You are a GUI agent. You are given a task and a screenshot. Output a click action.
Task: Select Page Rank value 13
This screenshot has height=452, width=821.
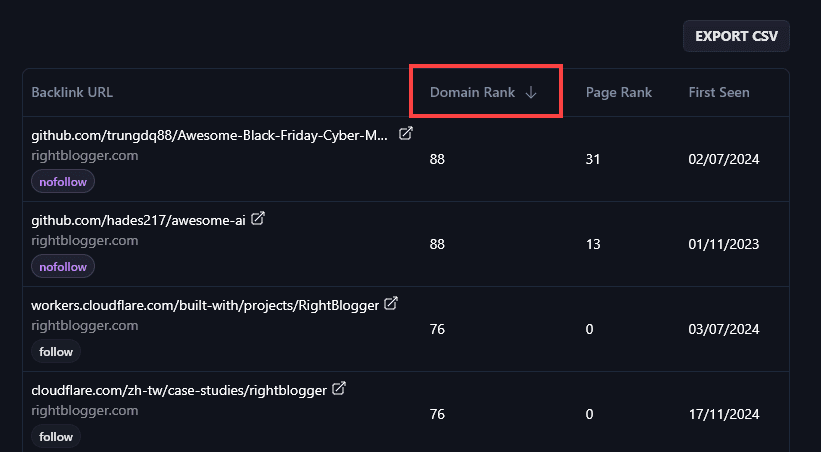tap(593, 244)
